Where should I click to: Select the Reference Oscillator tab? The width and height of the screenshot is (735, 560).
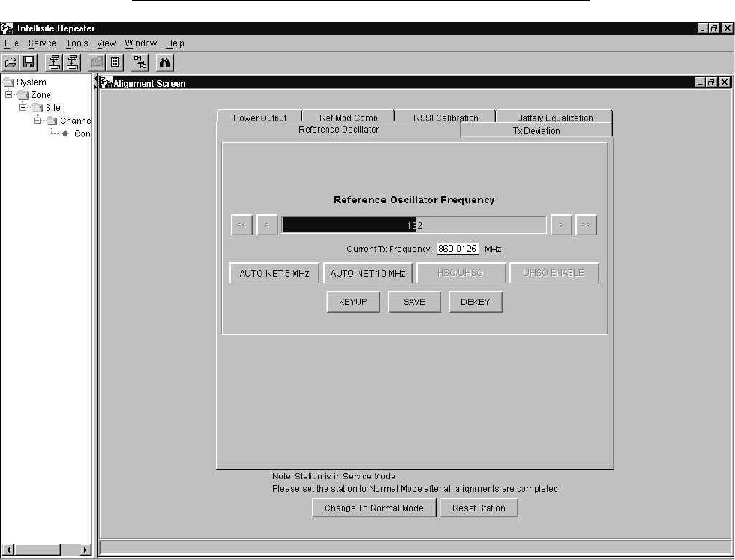[x=338, y=130]
